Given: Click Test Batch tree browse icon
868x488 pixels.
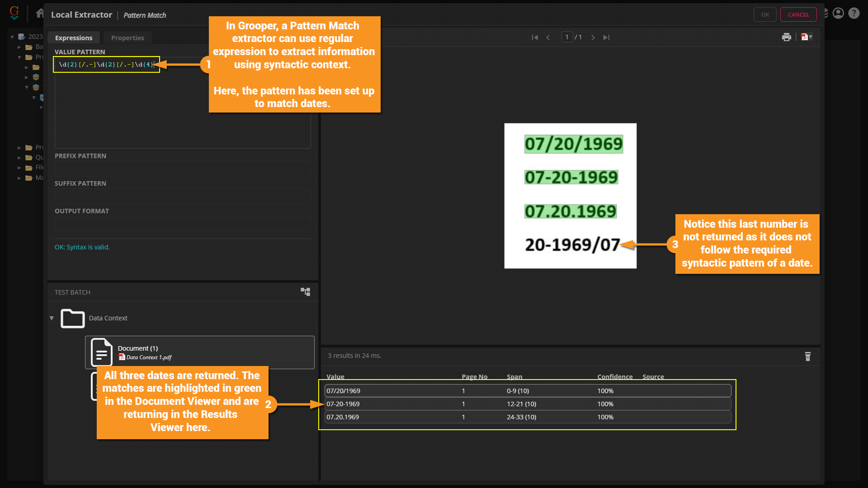Looking at the screenshot, I should [x=306, y=292].
